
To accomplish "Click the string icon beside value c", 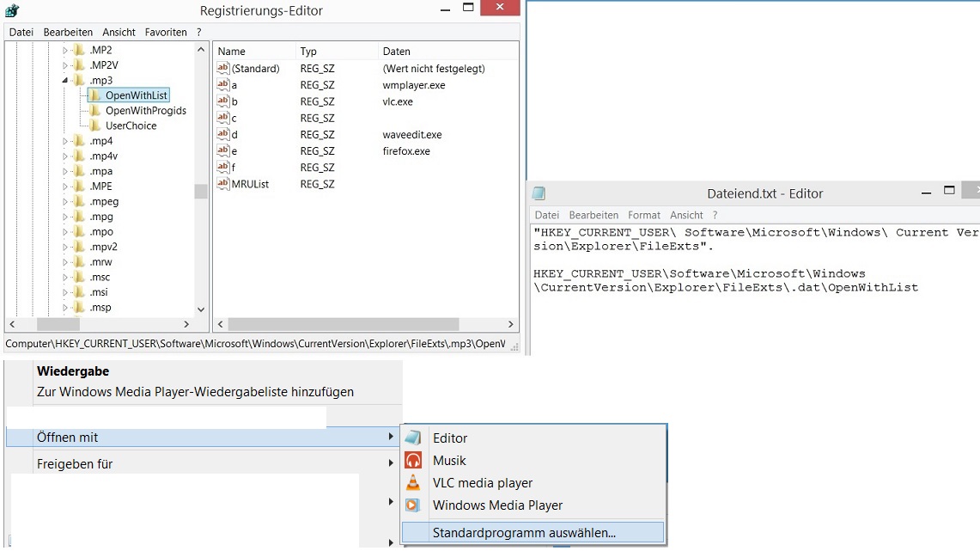I will (x=223, y=117).
